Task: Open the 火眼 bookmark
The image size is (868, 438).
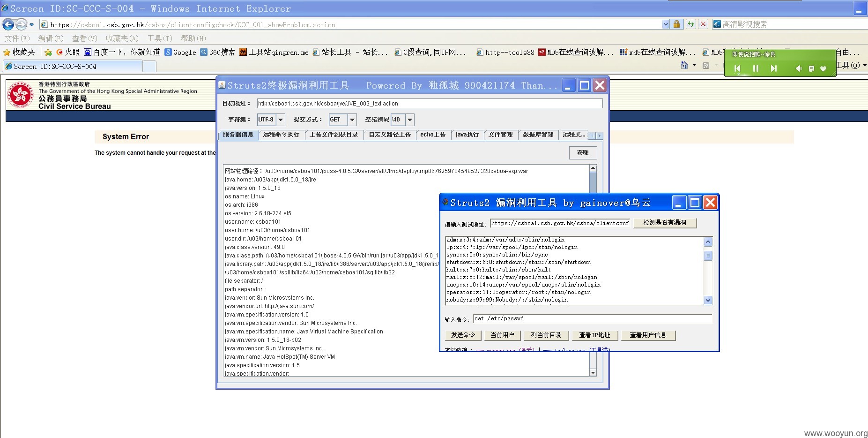Action: click(68, 52)
